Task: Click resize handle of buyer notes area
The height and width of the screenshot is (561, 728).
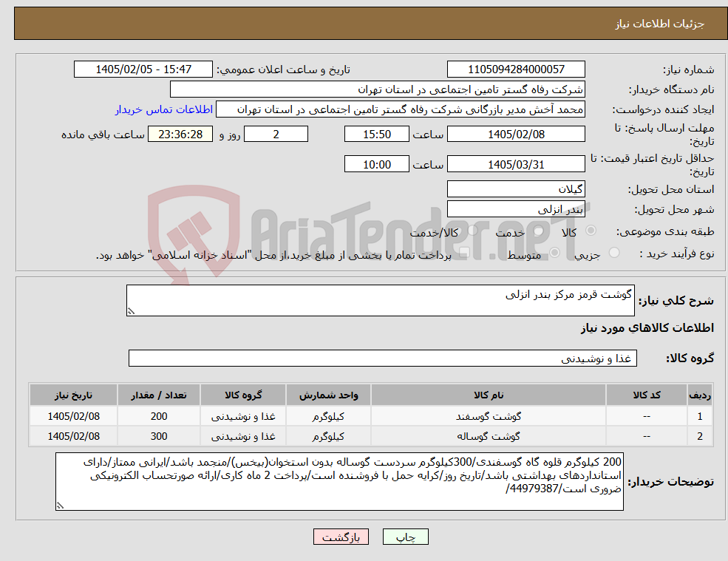Action: click(x=60, y=506)
